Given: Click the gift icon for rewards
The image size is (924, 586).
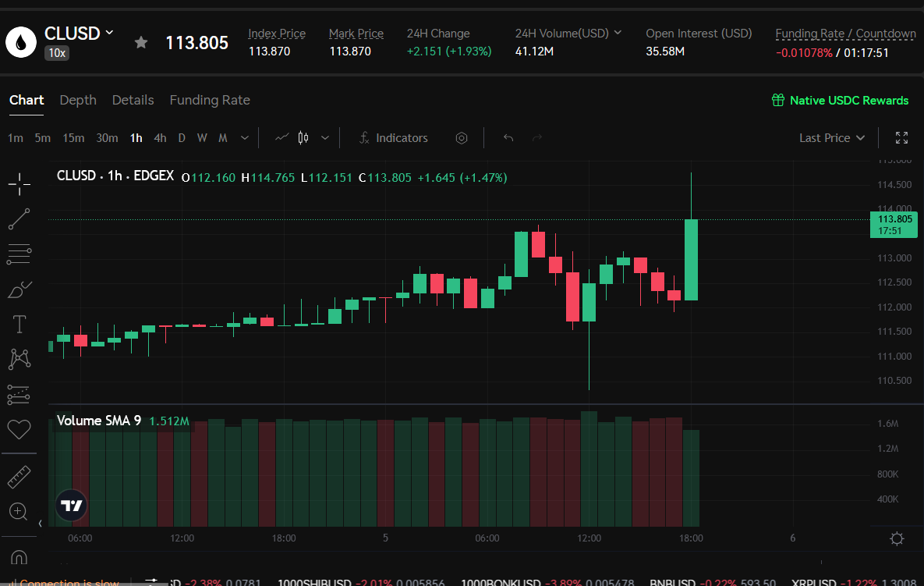Looking at the screenshot, I should click(x=778, y=100).
